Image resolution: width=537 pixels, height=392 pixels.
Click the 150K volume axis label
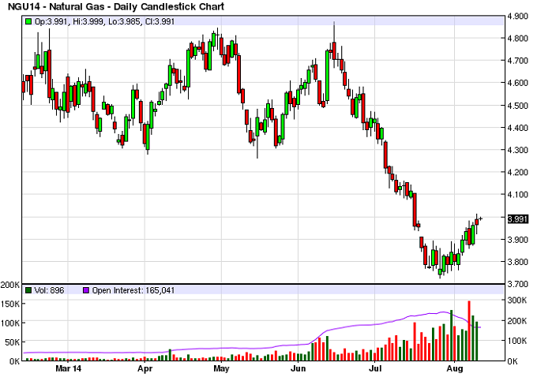(10, 304)
